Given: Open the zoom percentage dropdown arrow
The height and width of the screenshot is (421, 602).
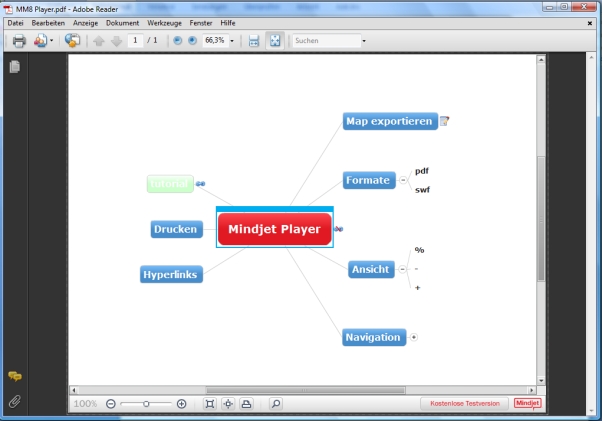Looking at the screenshot, I should coord(232,41).
